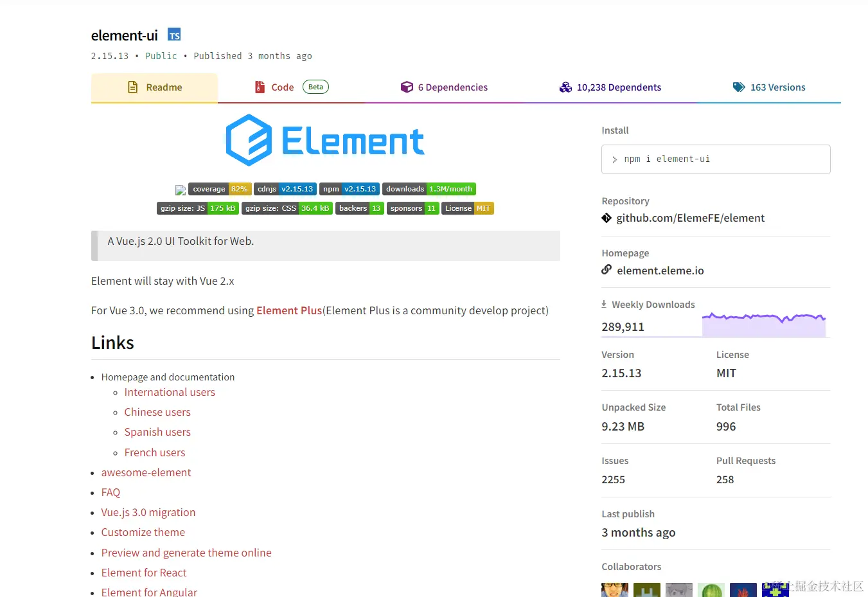Click the 2255 issues count
This screenshot has height=597, width=868.
click(x=613, y=479)
